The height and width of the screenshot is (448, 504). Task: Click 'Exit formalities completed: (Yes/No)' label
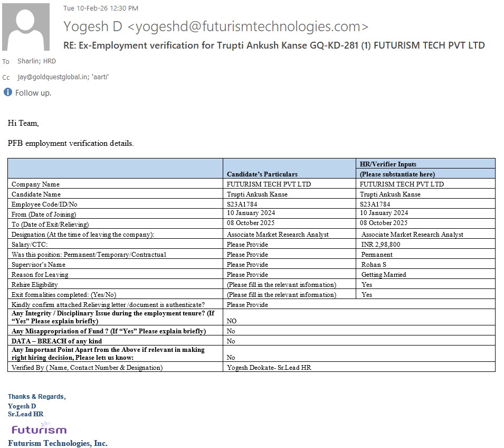click(64, 294)
